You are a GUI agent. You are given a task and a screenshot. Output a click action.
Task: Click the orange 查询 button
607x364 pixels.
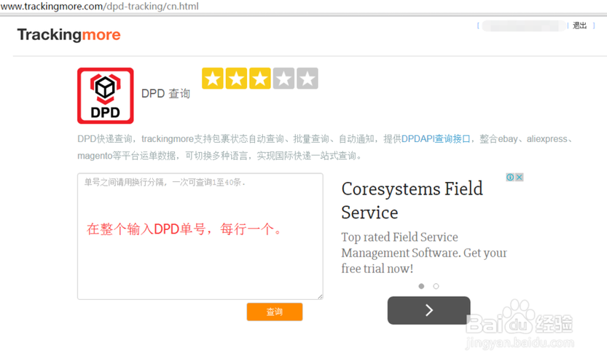pyautogui.click(x=275, y=312)
